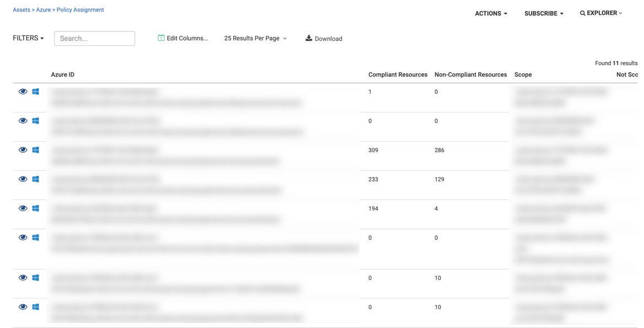Click Windows logo icon in the 233 row
This screenshot has height=328, width=644.
pyautogui.click(x=36, y=179)
